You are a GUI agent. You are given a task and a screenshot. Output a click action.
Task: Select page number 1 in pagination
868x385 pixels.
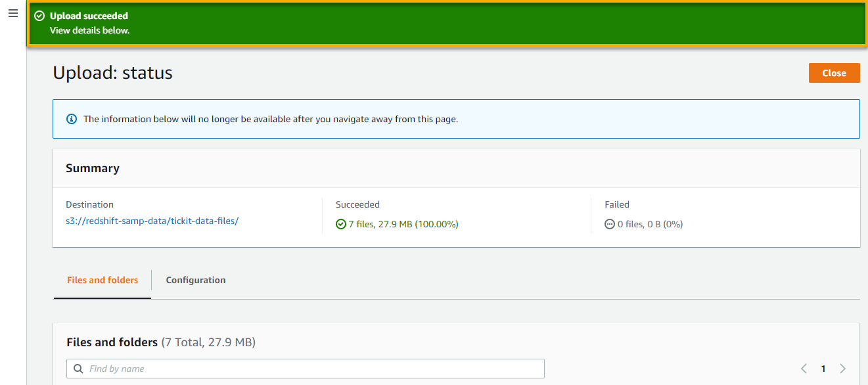pyautogui.click(x=823, y=369)
